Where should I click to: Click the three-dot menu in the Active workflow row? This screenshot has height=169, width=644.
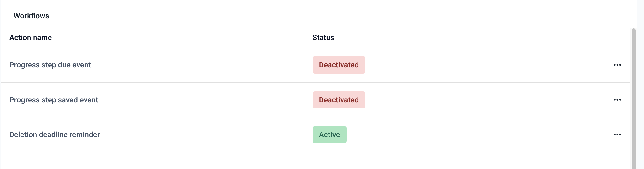617,134
